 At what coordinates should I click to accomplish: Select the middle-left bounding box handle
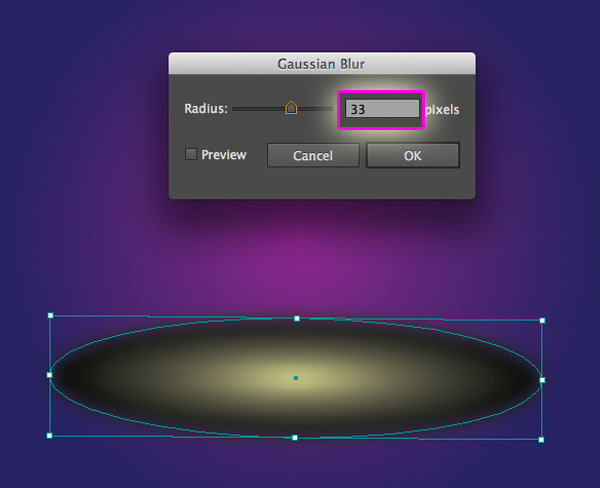49,375
